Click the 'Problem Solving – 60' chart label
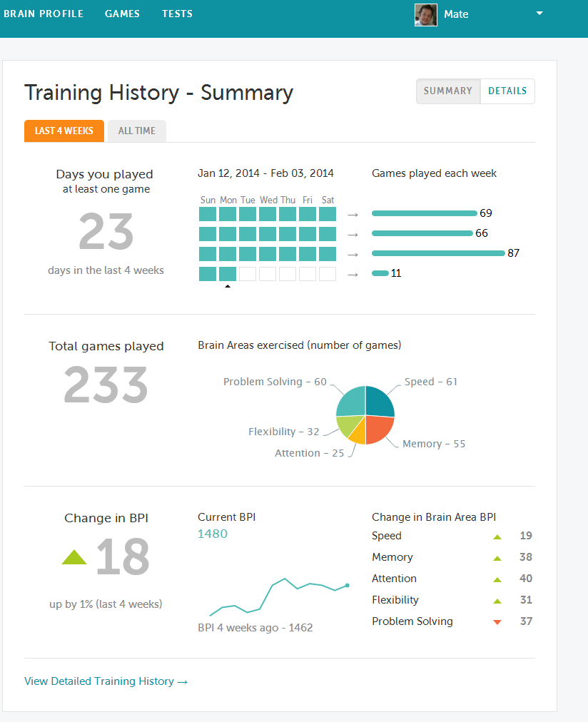Image resolution: width=588 pixels, height=722 pixels. coord(275,382)
